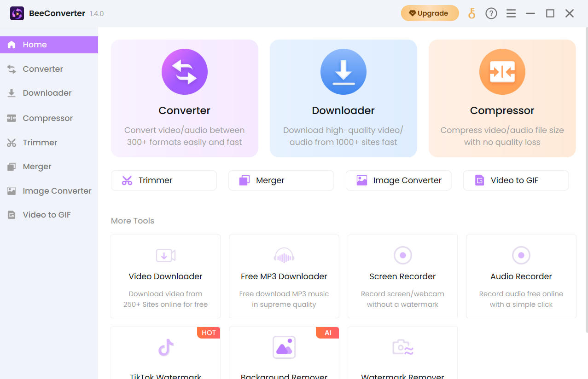Open the Audio Recorder tool title
Screen dimensions: 588x379
(x=521, y=276)
